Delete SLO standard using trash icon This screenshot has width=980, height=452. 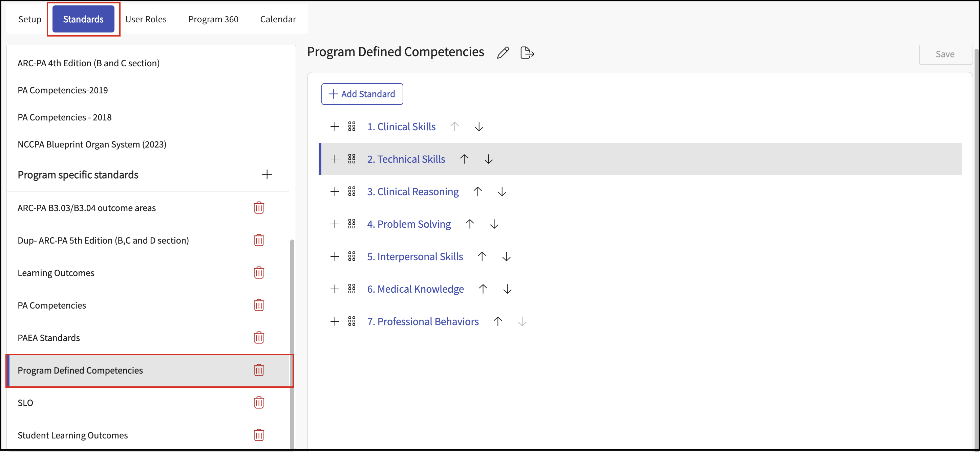(259, 403)
